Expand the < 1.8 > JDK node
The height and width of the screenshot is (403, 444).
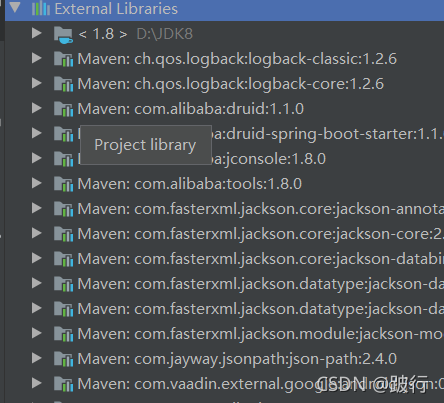point(36,33)
